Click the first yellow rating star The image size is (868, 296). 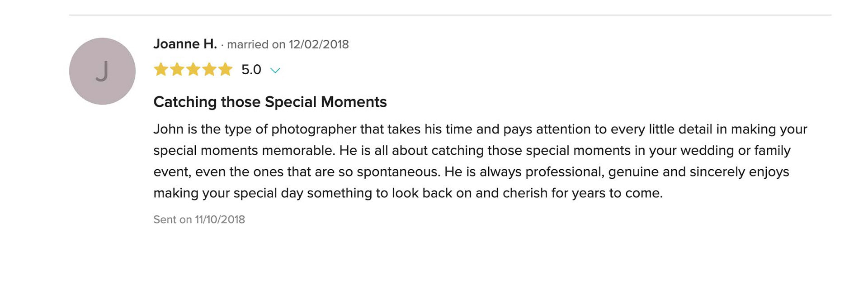(161, 70)
